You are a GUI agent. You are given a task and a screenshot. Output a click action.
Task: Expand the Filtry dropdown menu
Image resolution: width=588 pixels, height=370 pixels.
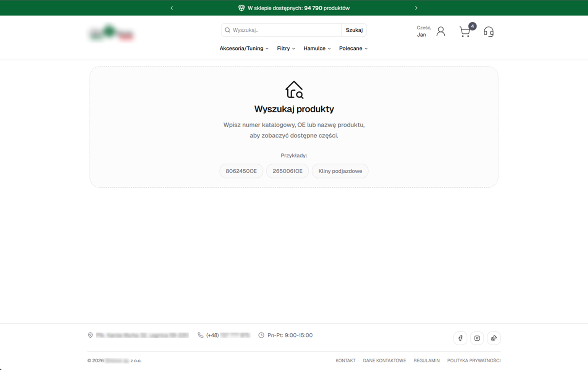pyautogui.click(x=286, y=49)
